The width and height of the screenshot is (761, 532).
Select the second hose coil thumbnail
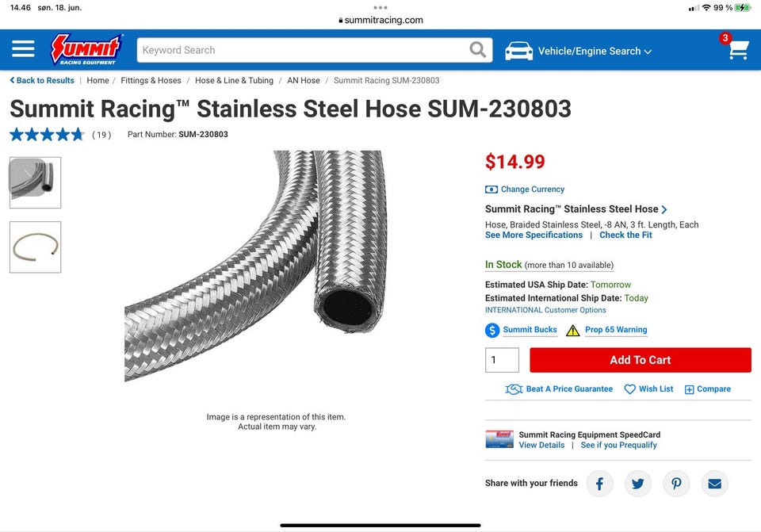35,247
